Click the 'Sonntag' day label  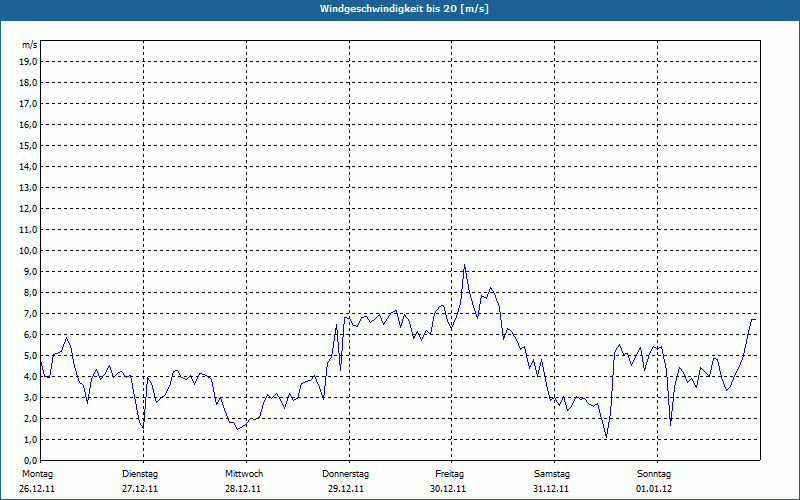coord(654,474)
